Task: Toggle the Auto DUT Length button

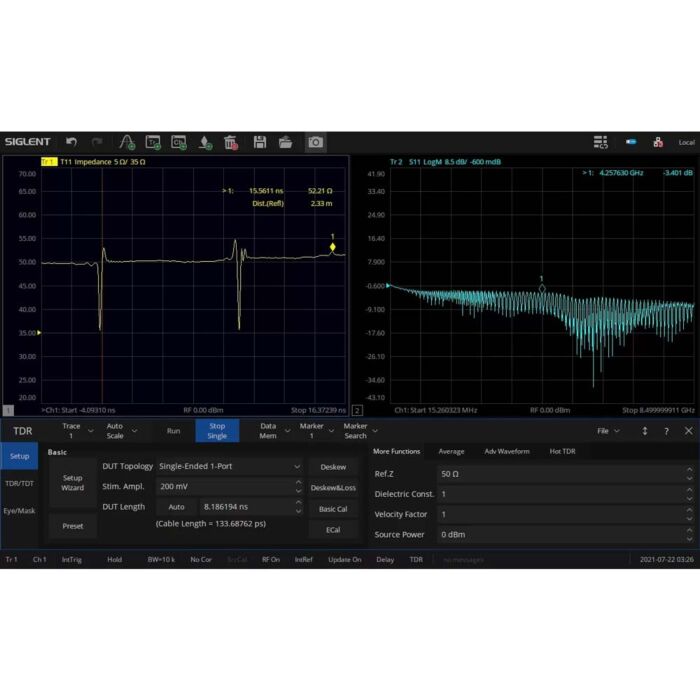Action: pos(176,507)
